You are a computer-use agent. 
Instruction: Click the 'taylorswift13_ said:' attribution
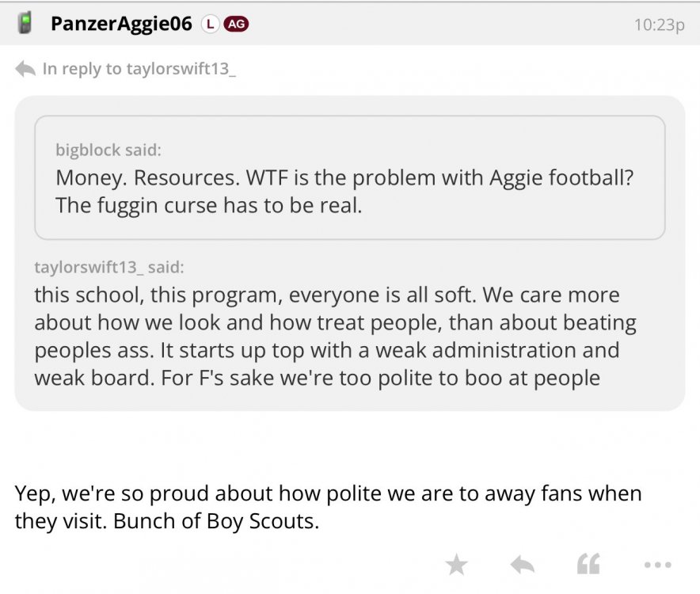click(x=108, y=267)
